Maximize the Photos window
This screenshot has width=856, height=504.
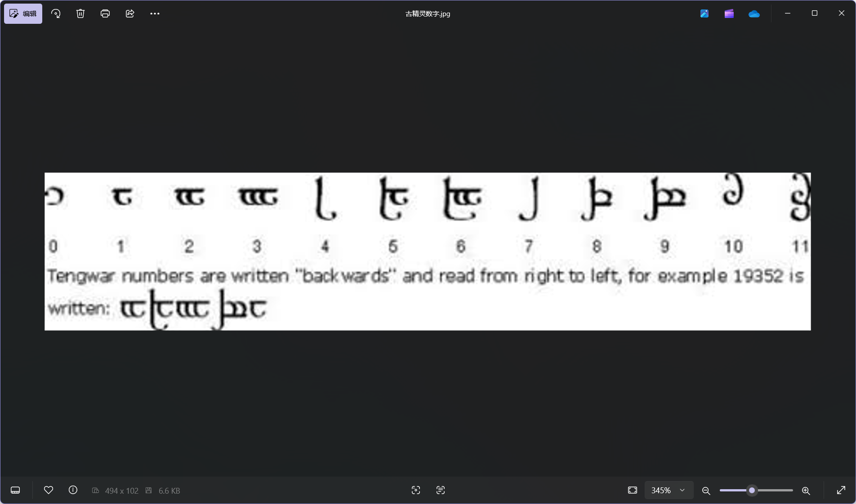tap(814, 13)
